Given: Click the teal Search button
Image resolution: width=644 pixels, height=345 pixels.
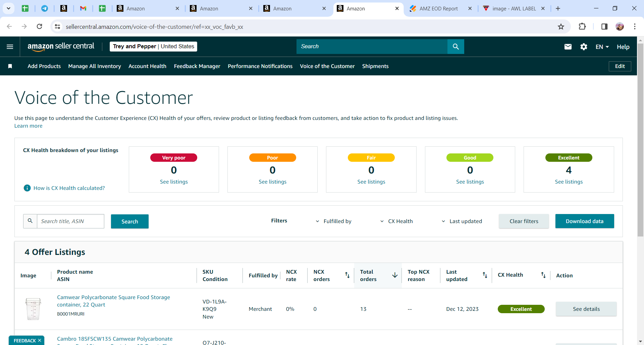Looking at the screenshot, I should [x=130, y=221].
